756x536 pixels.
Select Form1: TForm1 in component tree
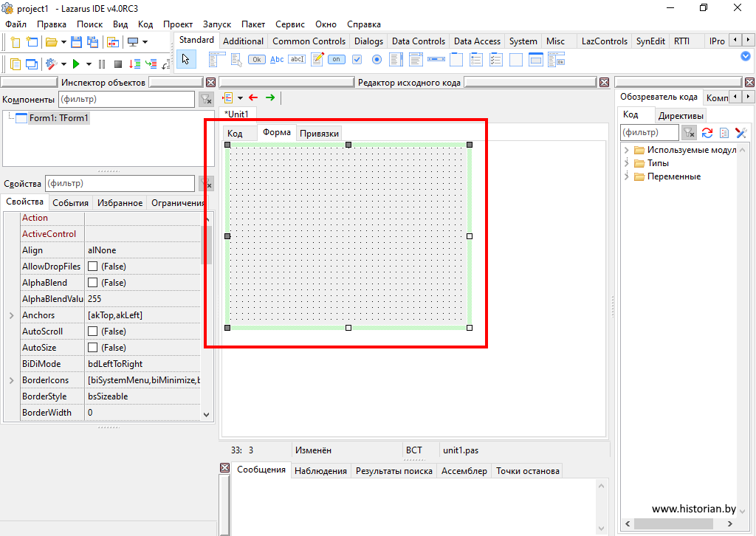[58, 118]
